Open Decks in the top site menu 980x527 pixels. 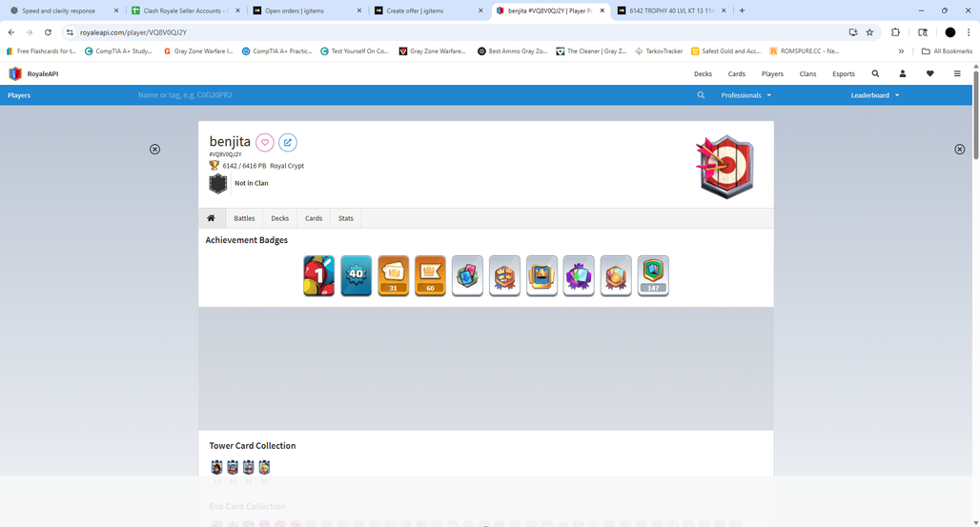(x=703, y=73)
